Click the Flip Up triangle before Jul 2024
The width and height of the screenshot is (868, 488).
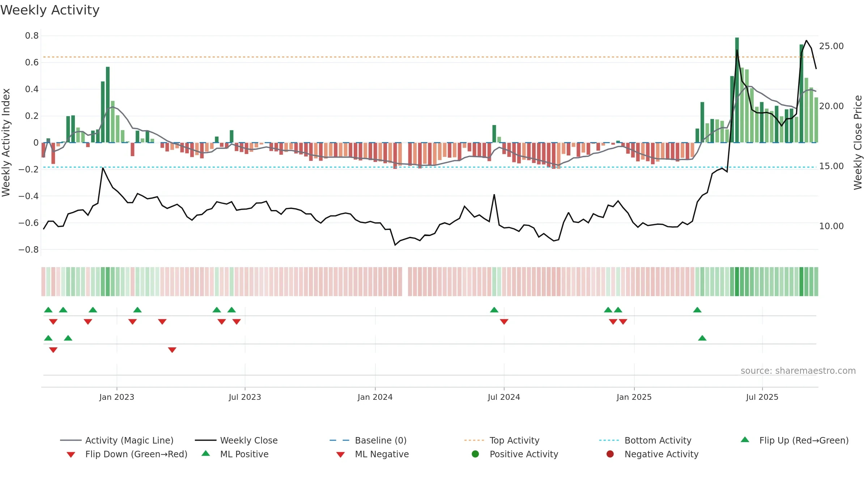[494, 310]
